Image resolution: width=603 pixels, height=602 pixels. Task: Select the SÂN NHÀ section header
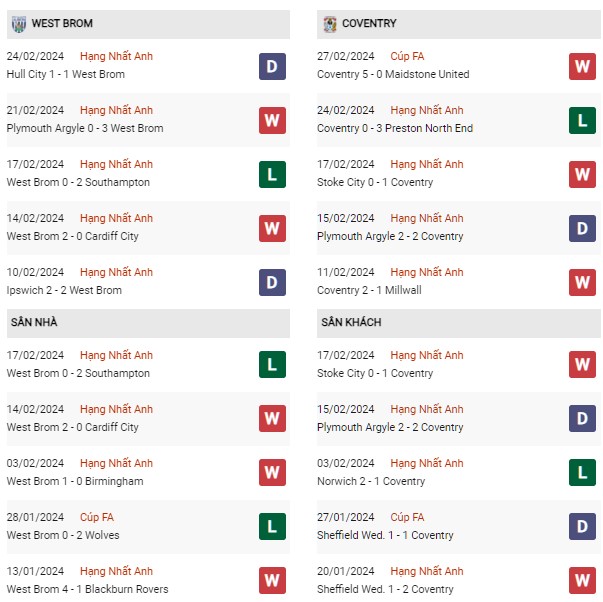34,322
